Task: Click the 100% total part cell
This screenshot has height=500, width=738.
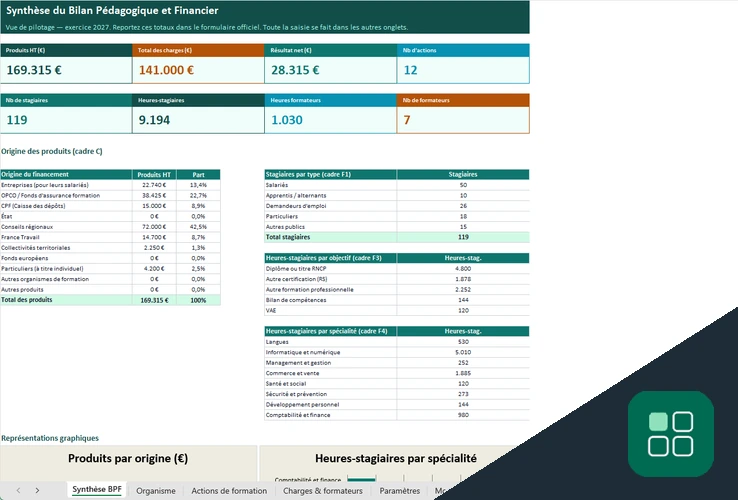Action: click(198, 300)
